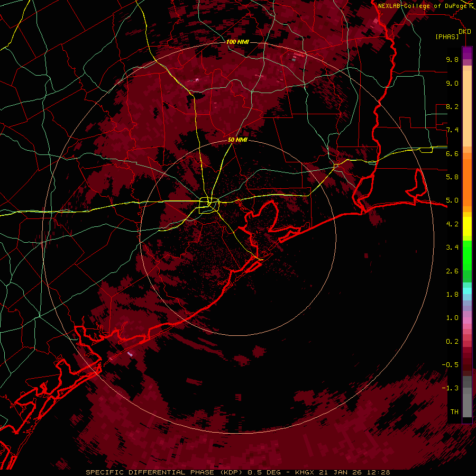Pick the bright green band of the color bar
This screenshot has height=476, width=476.
click(467, 255)
